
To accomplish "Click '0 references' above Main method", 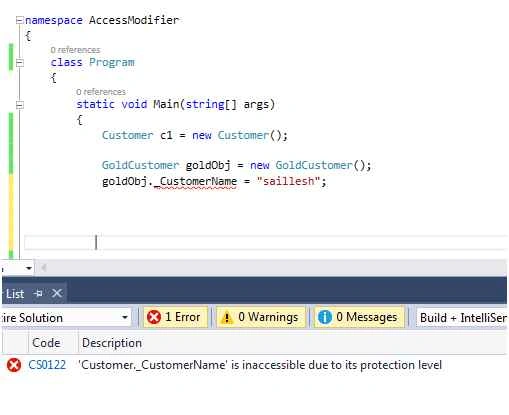I will (101, 92).
